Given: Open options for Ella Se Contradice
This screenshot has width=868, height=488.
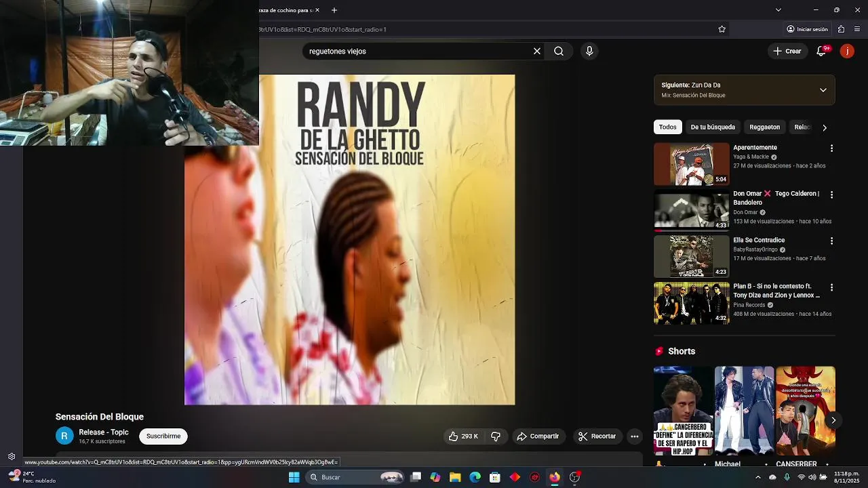Looking at the screenshot, I should [831, 241].
